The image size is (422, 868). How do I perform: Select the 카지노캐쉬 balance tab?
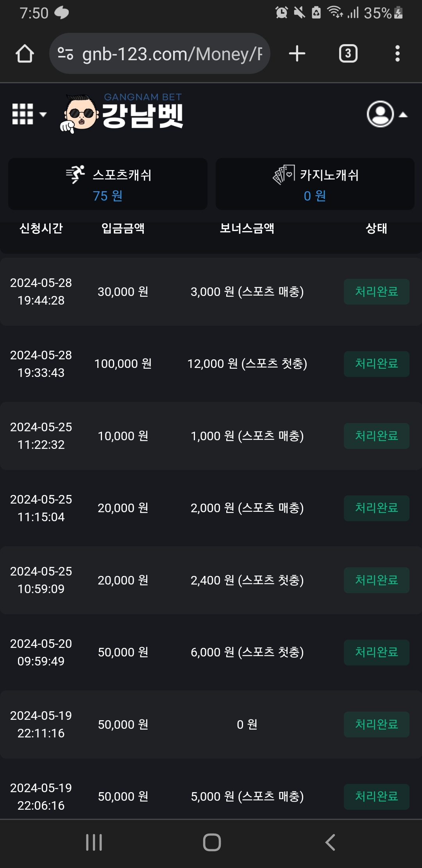coord(315,184)
